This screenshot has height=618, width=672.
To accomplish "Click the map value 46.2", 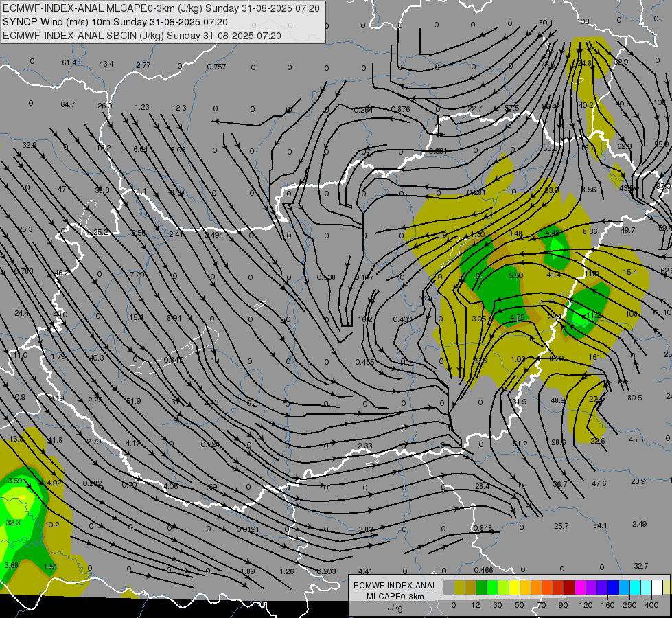I will 62,273.
